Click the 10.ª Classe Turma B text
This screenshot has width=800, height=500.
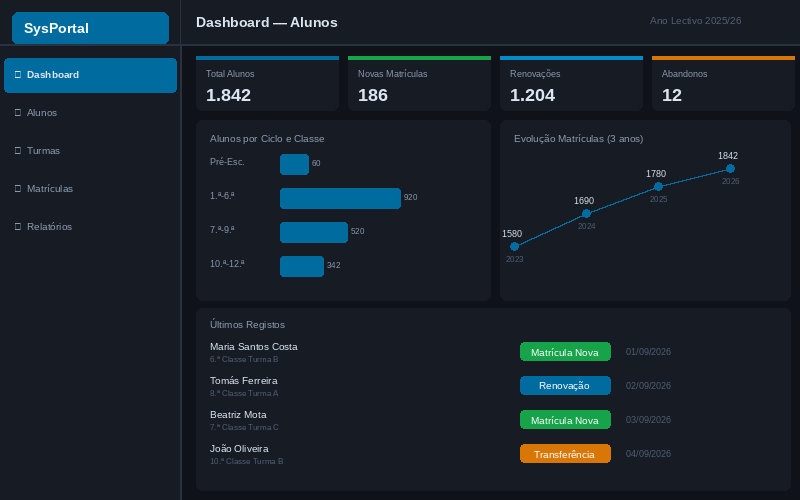point(246,461)
